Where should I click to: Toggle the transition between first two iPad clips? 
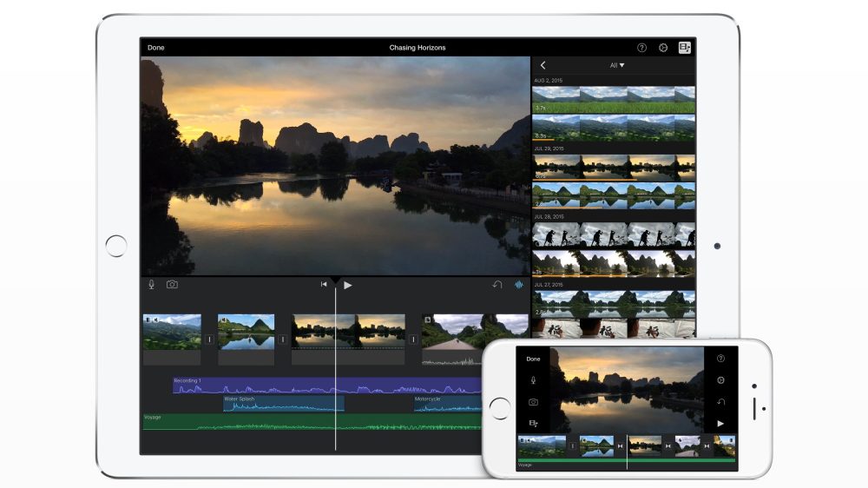point(209,340)
